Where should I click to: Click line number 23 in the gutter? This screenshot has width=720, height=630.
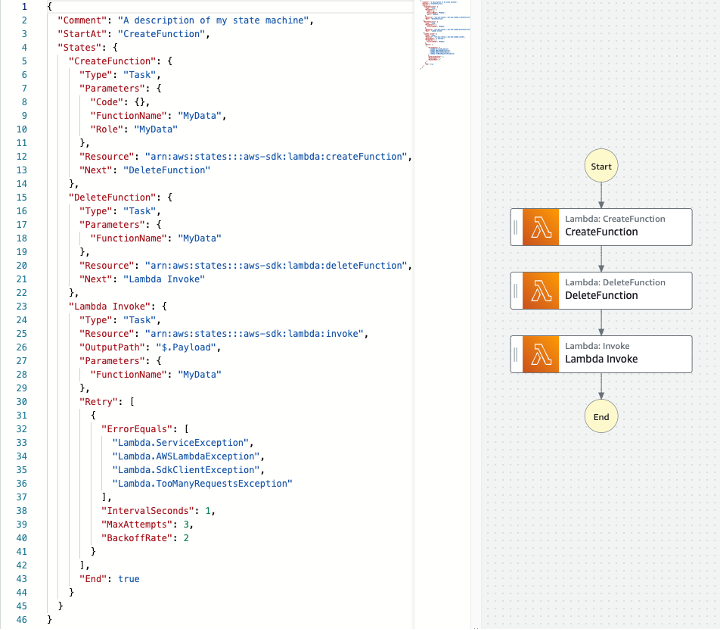point(22,306)
